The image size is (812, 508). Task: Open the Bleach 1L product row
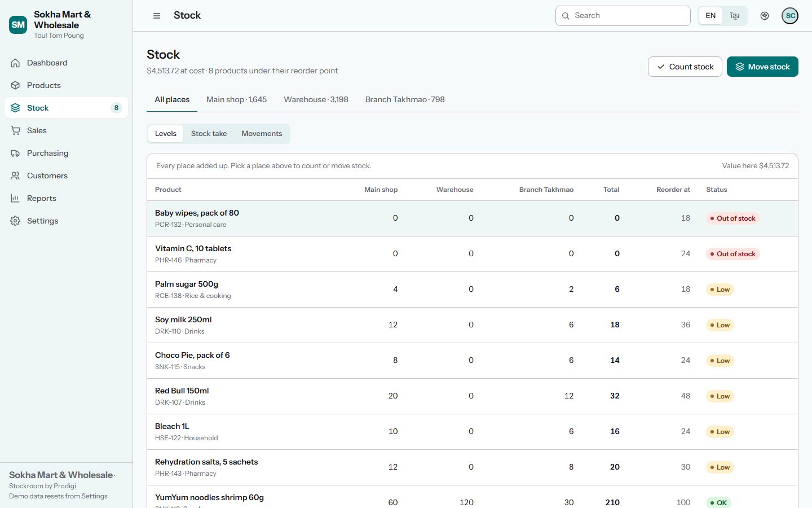tap(473, 432)
